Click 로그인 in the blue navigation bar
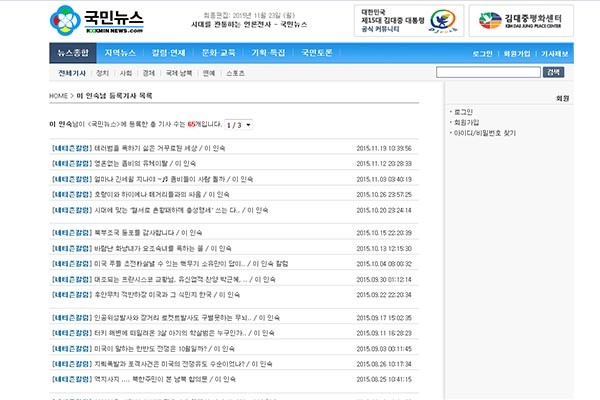This screenshot has width=600, height=400. (483, 54)
